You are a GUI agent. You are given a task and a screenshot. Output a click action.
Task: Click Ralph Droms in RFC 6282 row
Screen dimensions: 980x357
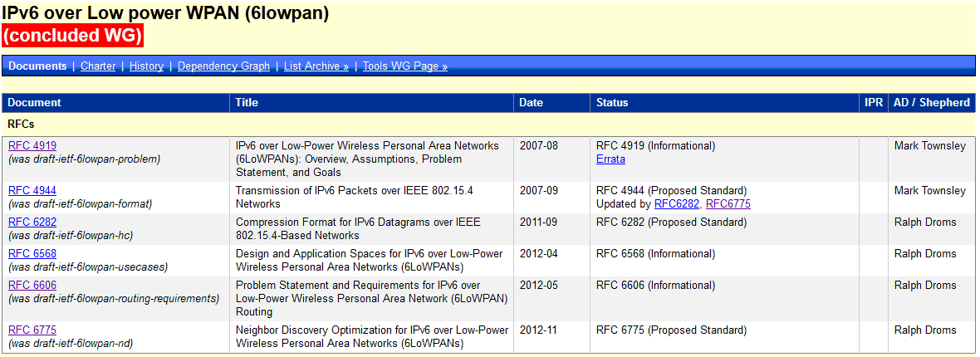925,222
